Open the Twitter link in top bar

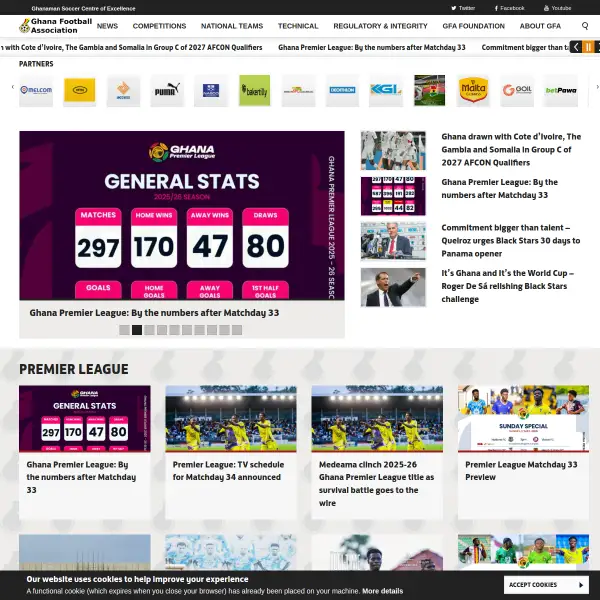[463, 8]
